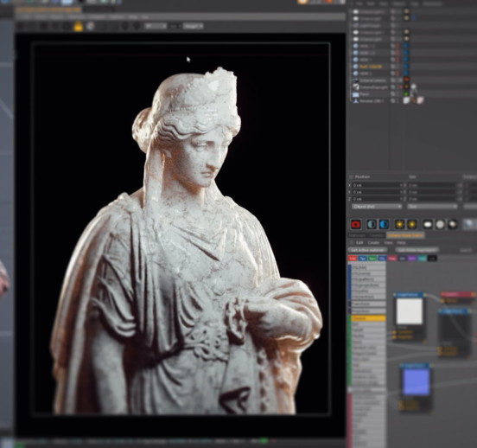Switch to the Octane Node Editor tab

click(405, 235)
